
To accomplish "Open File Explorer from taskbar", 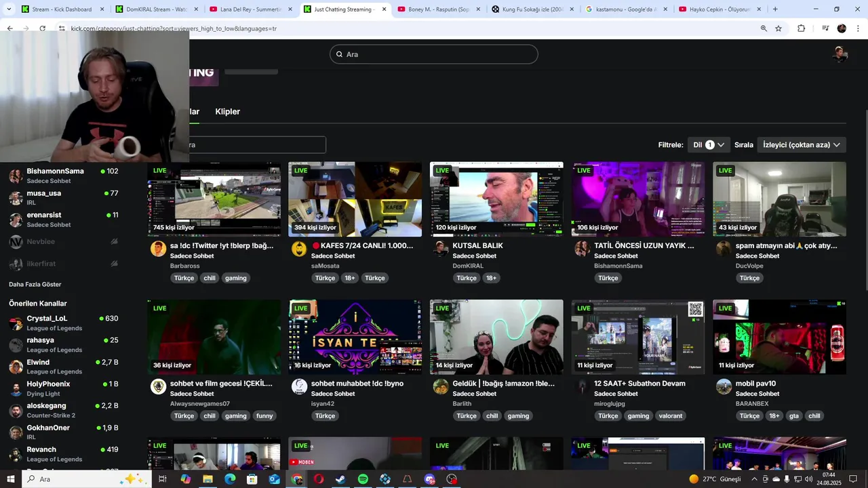I will click(x=208, y=479).
